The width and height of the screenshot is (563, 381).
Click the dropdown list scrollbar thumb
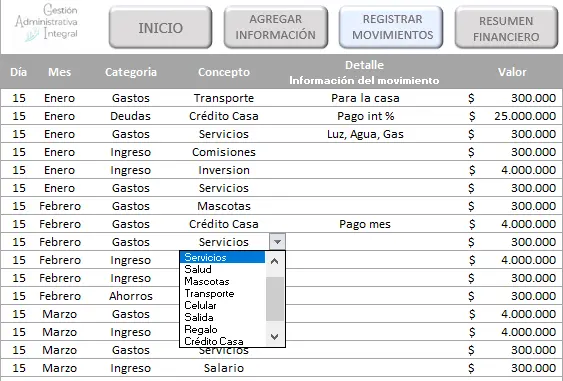click(275, 299)
